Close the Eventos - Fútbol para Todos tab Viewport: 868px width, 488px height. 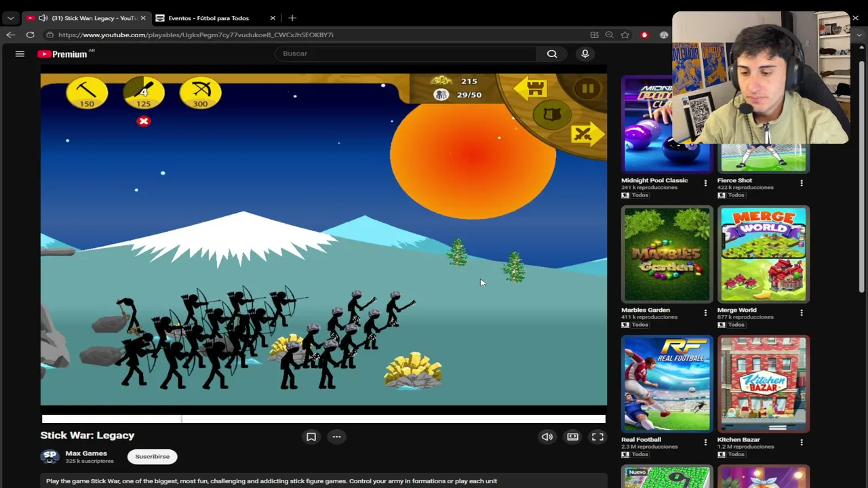[273, 18]
